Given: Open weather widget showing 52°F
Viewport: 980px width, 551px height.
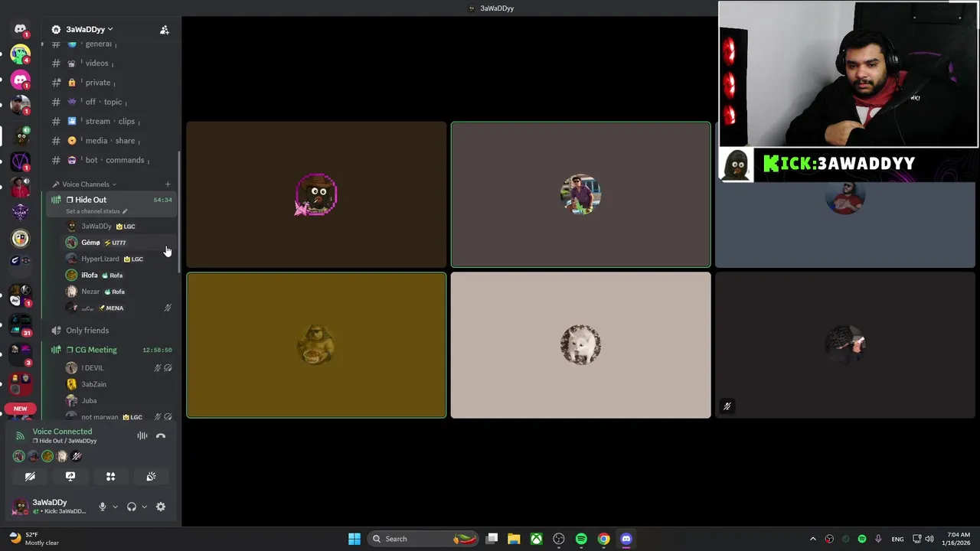Looking at the screenshot, I should point(35,539).
